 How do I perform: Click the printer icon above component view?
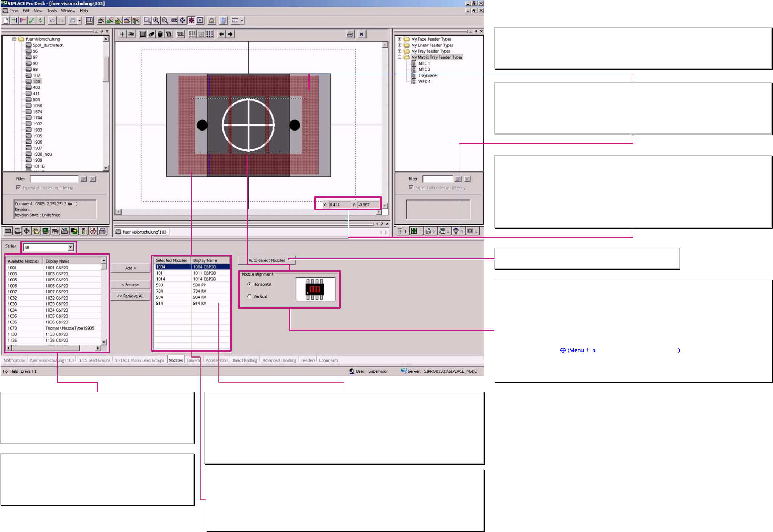[350, 34]
